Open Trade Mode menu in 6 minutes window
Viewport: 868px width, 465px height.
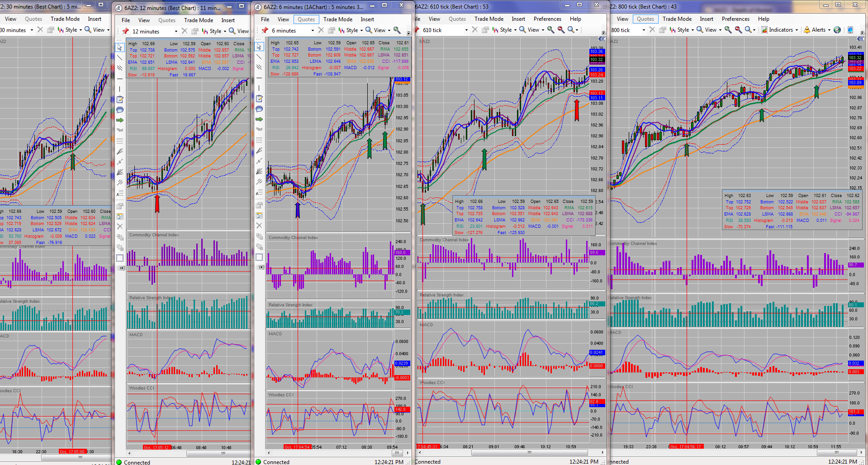point(338,19)
